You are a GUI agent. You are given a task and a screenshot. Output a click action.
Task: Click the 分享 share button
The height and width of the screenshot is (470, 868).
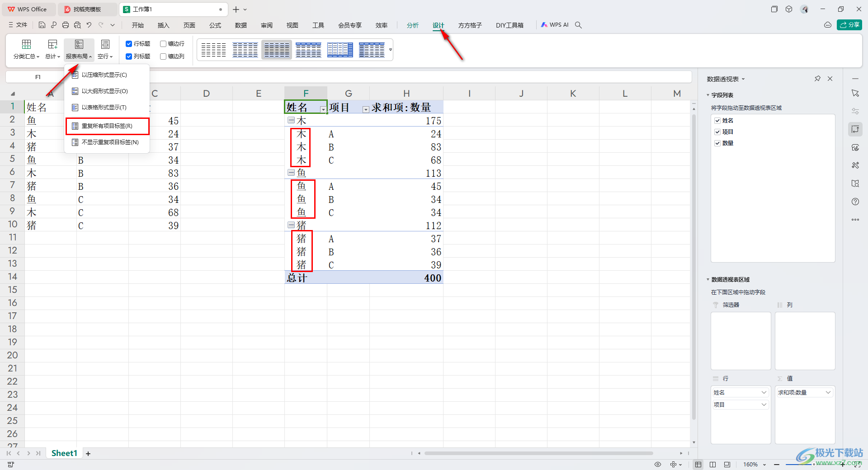pos(849,25)
